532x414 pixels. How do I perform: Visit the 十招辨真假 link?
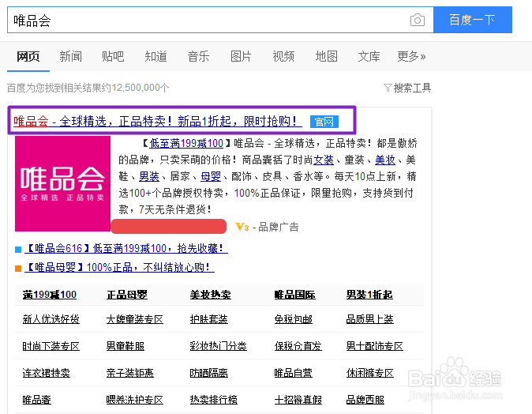pyautogui.click(x=298, y=400)
